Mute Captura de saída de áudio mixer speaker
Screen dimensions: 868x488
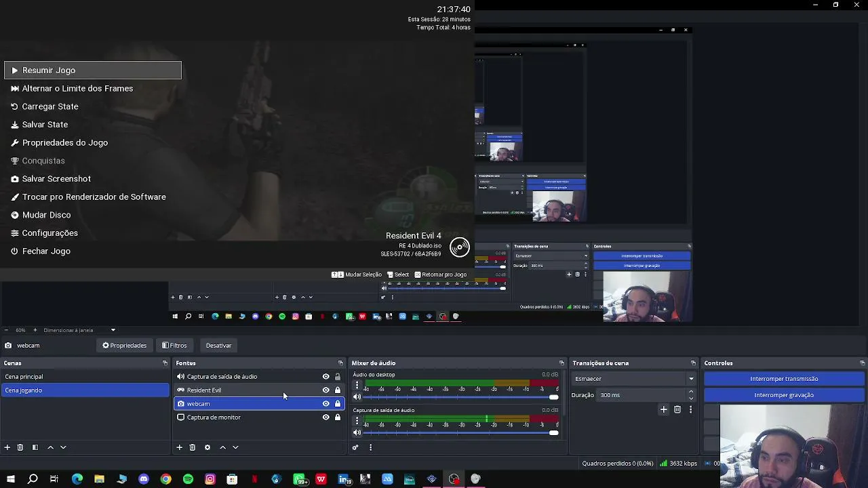click(357, 433)
